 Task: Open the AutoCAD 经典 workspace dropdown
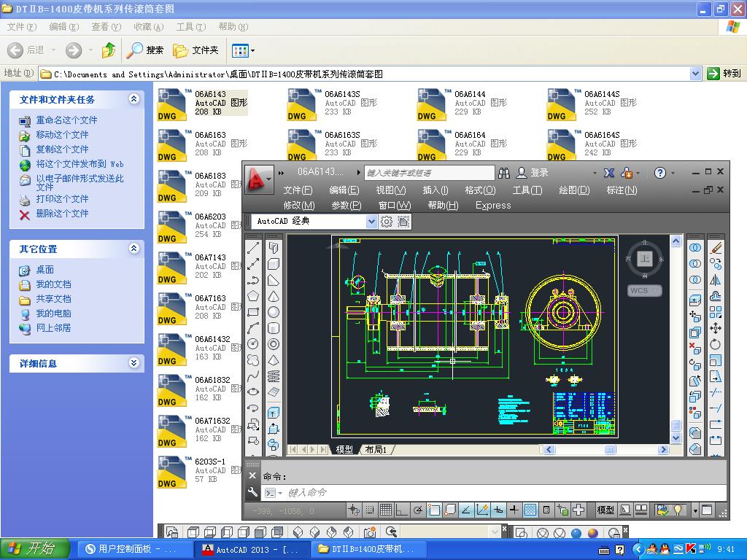click(371, 222)
